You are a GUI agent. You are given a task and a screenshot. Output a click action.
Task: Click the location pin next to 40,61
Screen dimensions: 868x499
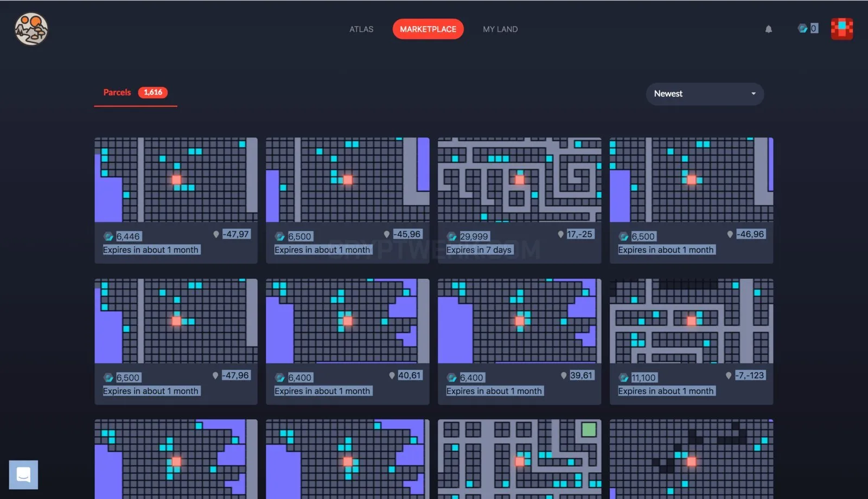[x=392, y=375]
